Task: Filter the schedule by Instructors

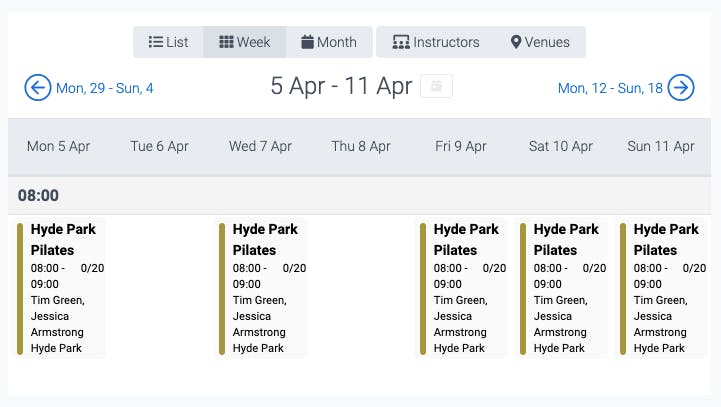Action: click(435, 42)
